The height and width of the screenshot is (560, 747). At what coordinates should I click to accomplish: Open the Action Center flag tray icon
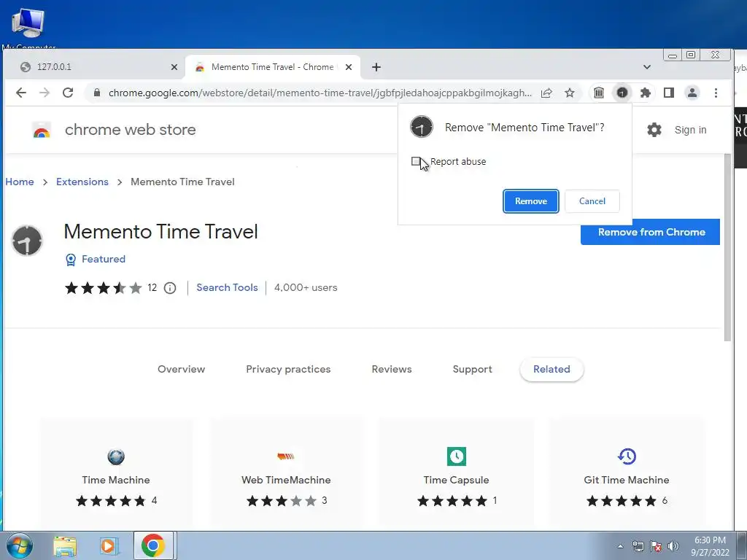(656, 546)
